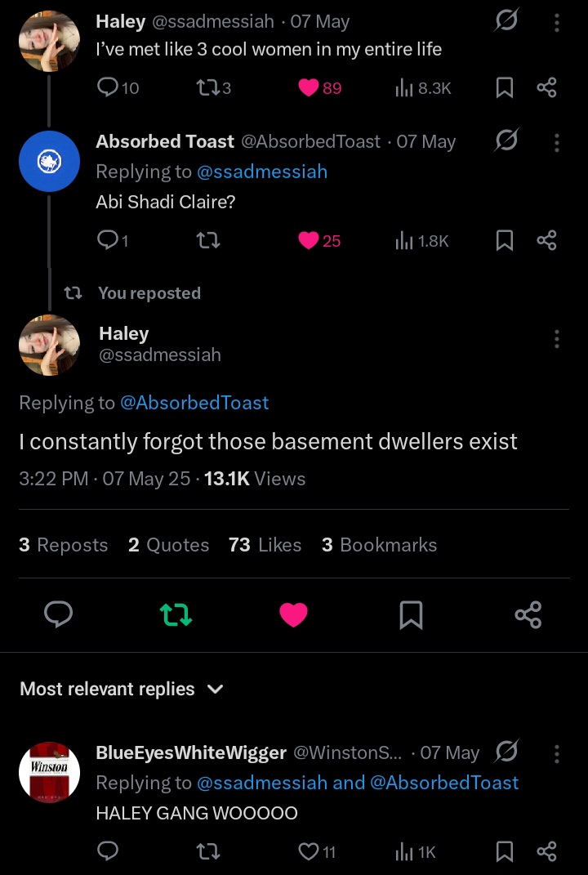Tap the Grok icon on Absorbed Toast's reply
Image resolution: width=588 pixels, height=875 pixels.
coord(506,141)
